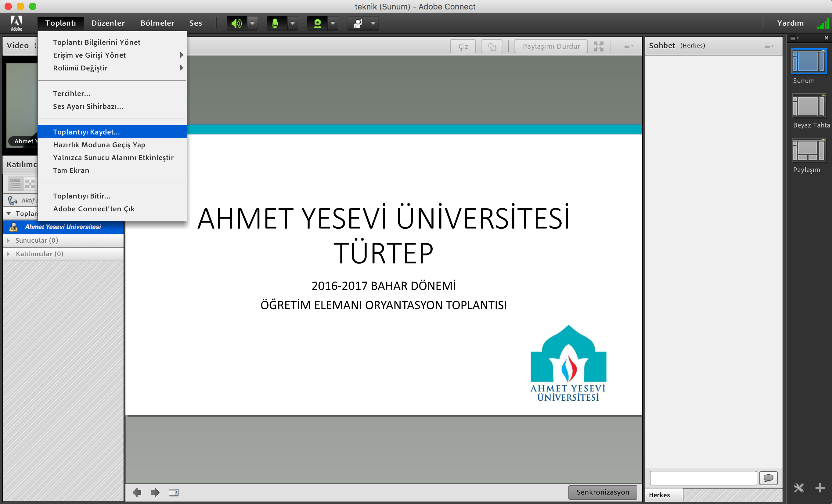Select the Sunum layout thumbnail
The height and width of the screenshot is (504, 832).
[x=809, y=61]
